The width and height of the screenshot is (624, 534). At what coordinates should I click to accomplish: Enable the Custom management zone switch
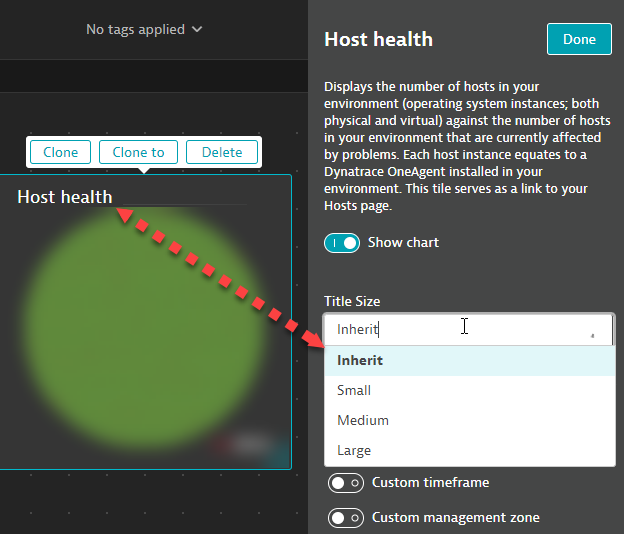point(345,518)
